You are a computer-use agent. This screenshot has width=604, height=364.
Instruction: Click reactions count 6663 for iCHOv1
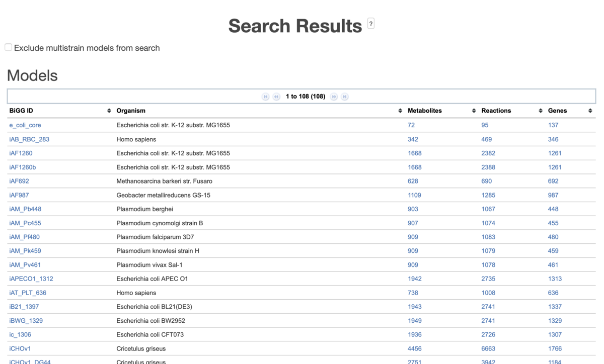coord(488,348)
